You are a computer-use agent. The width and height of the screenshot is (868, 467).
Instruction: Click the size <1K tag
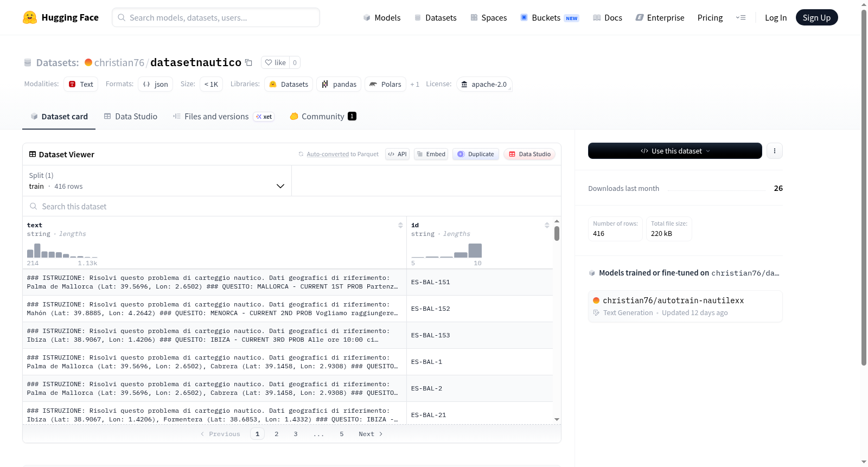[x=212, y=84]
